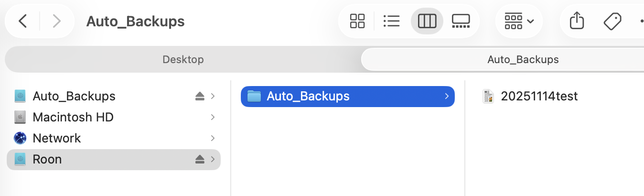Screen dimensions: 644x196
Task: Select the Auto_Backups tab
Action: pyautogui.click(x=523, y=60)
